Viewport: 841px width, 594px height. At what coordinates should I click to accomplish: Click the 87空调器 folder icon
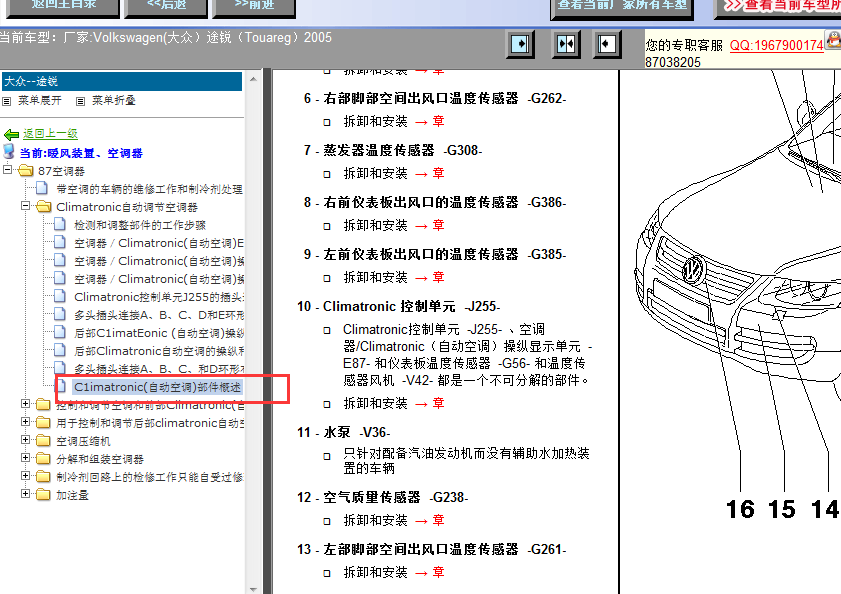click(x=26, y=171)
